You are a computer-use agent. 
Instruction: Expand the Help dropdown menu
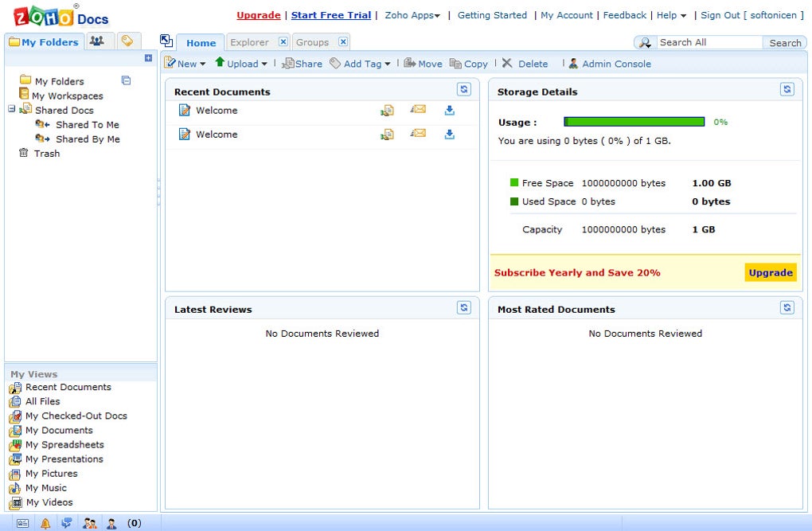[x=671, y=16]
